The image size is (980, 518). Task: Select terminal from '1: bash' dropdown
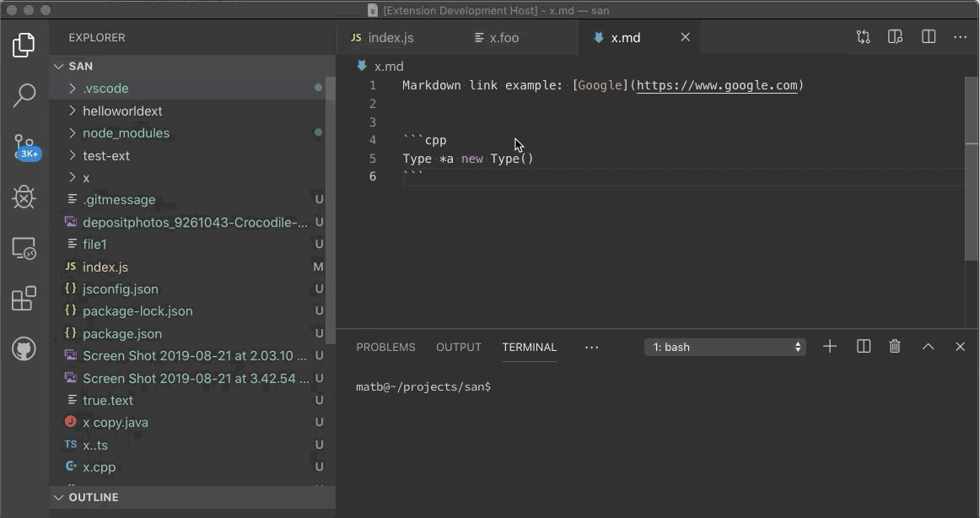click(x=725, y=348)
